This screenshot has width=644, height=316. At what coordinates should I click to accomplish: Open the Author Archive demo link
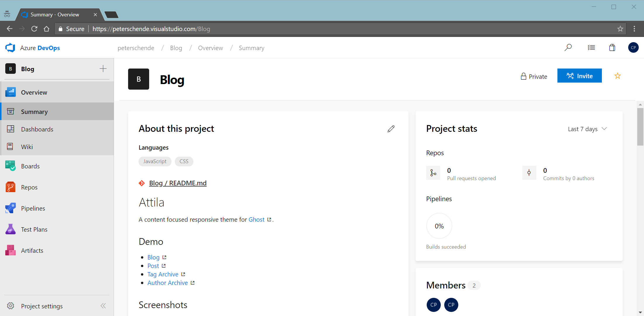(168, 283)
